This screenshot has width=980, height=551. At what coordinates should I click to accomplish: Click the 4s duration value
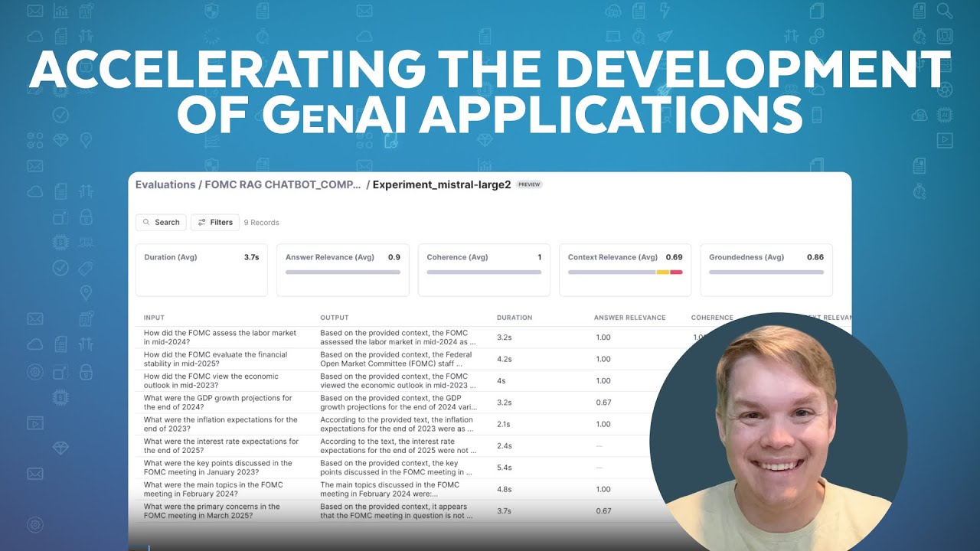click(x=501, y=380)
